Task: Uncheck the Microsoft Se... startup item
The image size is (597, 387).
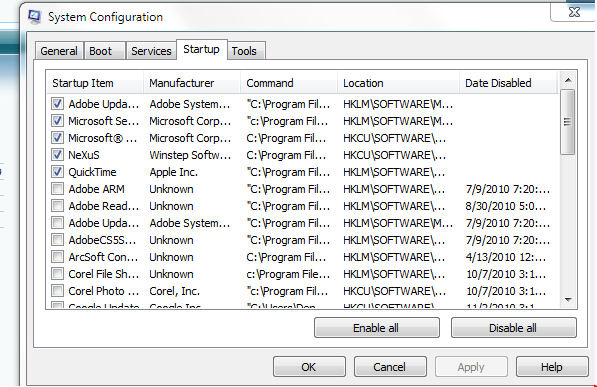Action: coord(57,121)
